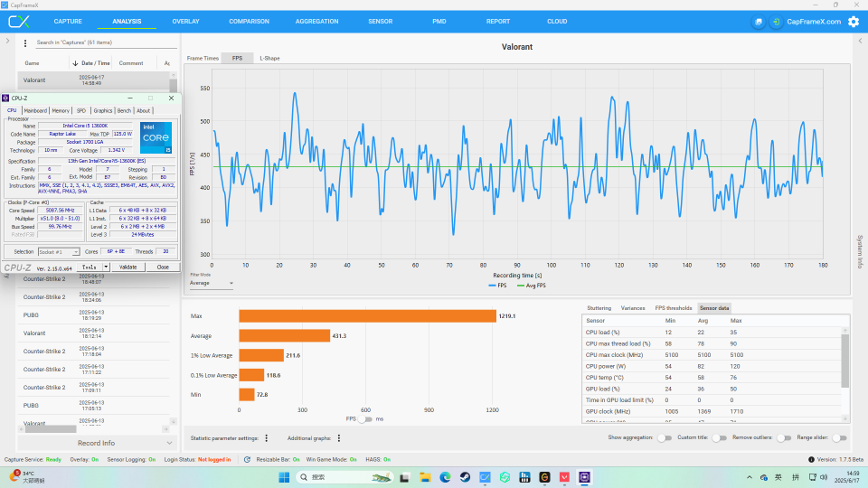This screenshot has width=868, height=488.
Task: Click the Intel Core logo in CPU-Z
Action: click(x=156, y=137)
